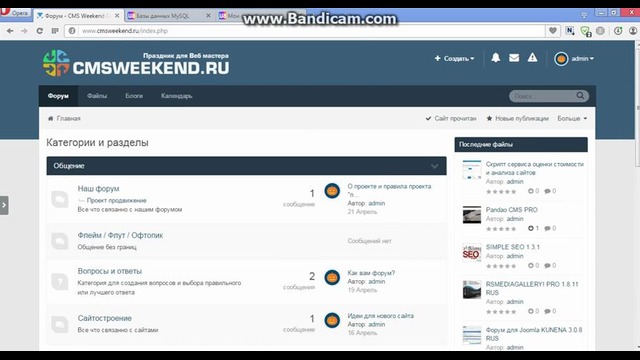This screenshot has width=640, height=360.
Task: Open 'Новые публикации' link
Action: point(517,118)
